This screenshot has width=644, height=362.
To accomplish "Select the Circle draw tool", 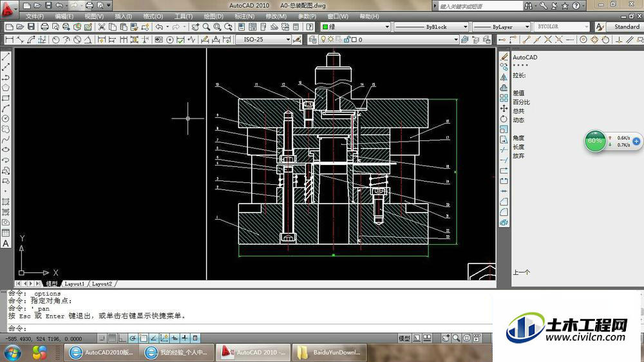I will [x=6, y=119].
